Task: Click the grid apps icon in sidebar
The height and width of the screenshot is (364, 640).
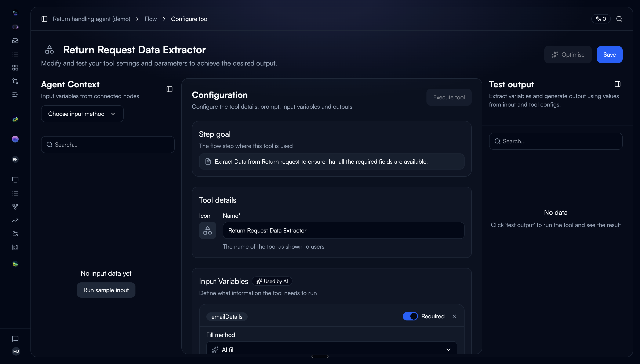Action: 15,67
